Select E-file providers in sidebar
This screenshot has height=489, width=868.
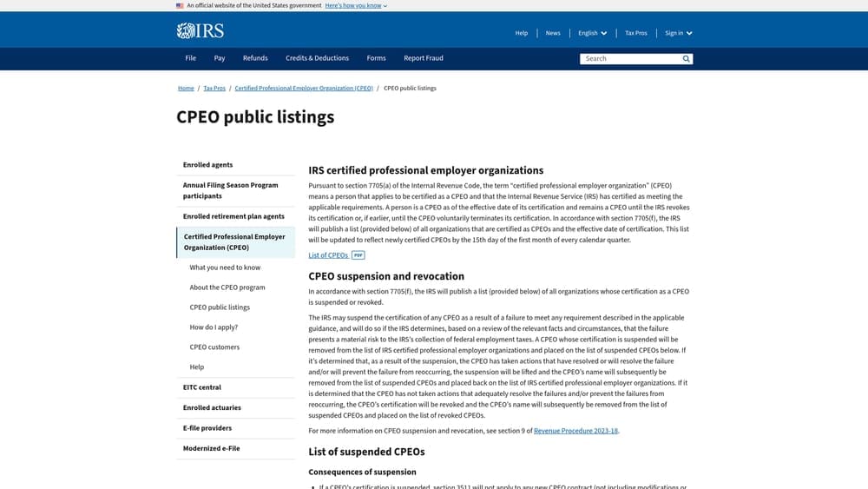[236, 429]
